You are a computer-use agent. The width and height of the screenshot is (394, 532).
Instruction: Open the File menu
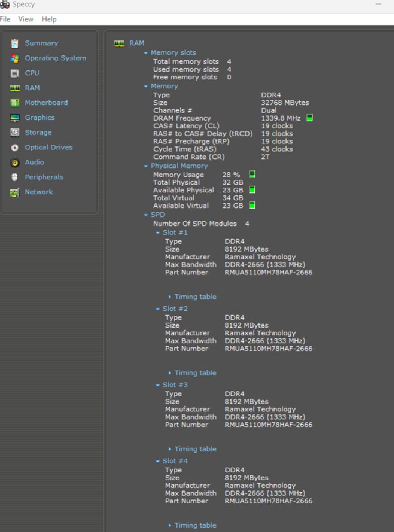pos(5,19)
